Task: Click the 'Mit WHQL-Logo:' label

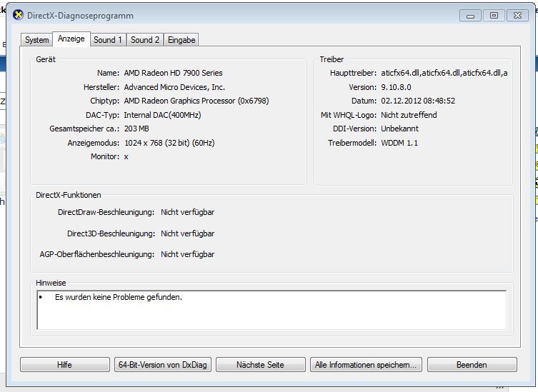Action: pos(349,115)
